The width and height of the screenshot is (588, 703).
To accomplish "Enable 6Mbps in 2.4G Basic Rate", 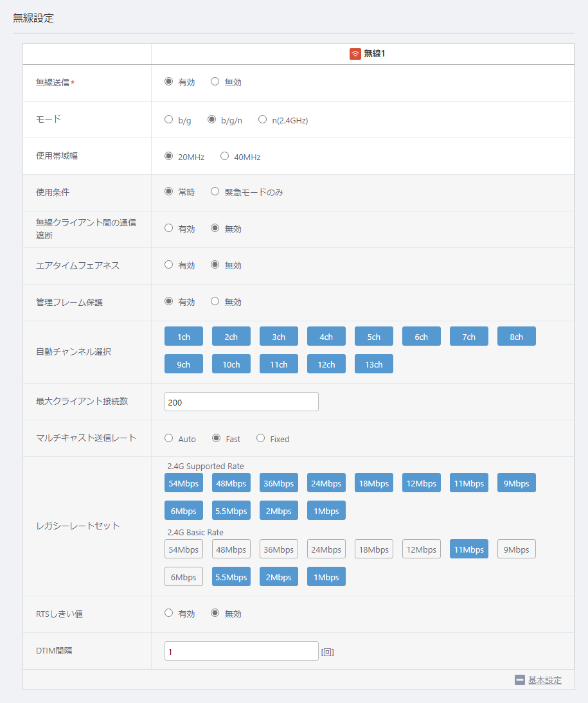I will coord(183,577).
